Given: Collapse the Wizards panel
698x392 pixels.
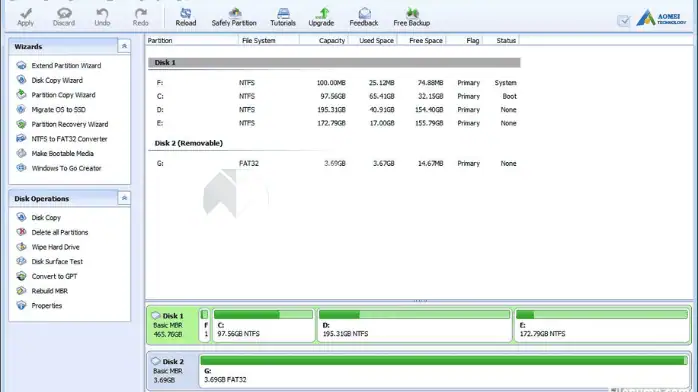Looking at the screenshot, I should pyautogui.click(x=124, y=46).
